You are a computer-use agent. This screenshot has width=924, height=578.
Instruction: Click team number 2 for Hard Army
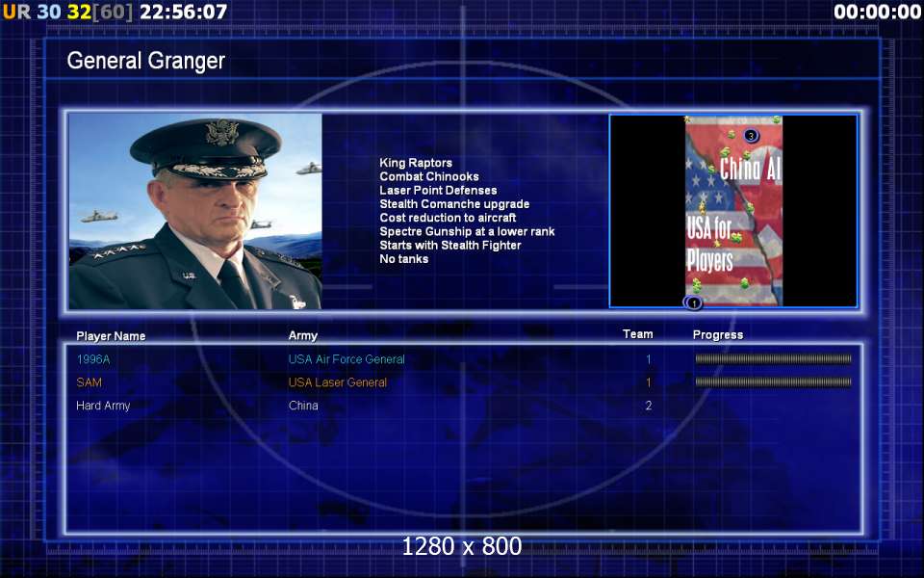[648, 406]
